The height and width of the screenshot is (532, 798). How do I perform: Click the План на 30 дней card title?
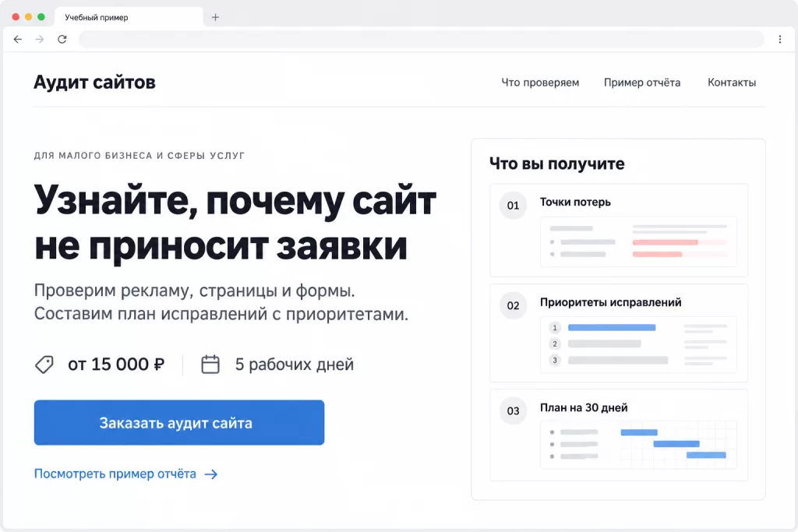point(584,407)
